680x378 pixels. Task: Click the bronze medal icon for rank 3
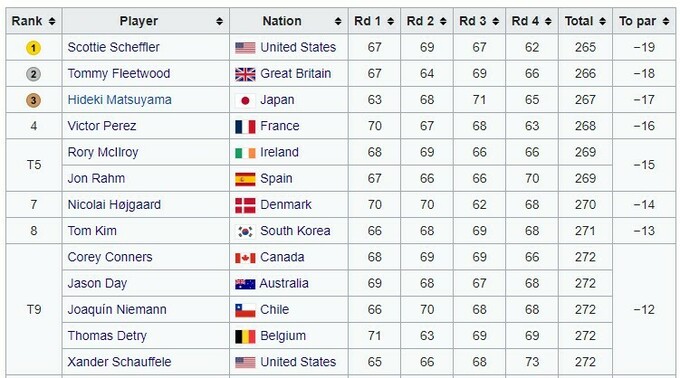click(x=33, y=100)
